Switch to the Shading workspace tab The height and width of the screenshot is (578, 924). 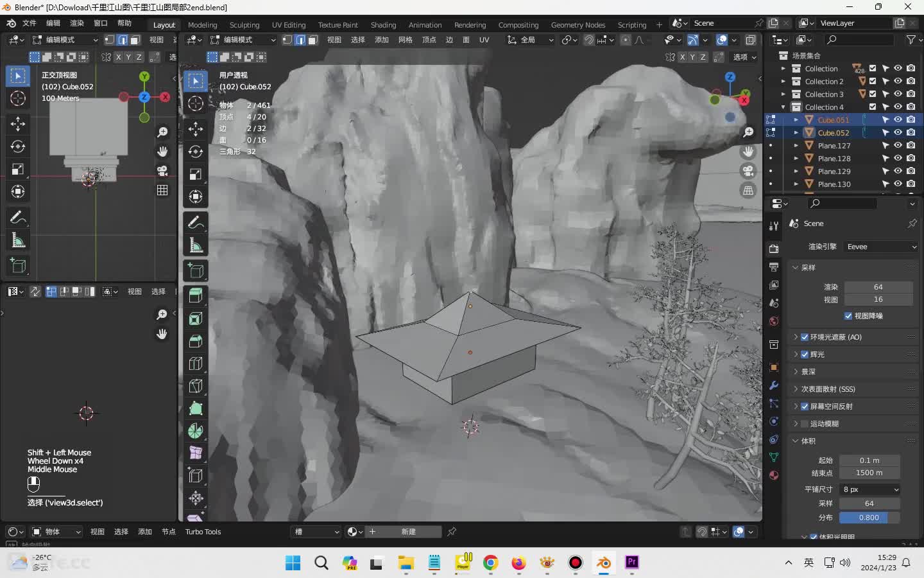click(383, 25)
